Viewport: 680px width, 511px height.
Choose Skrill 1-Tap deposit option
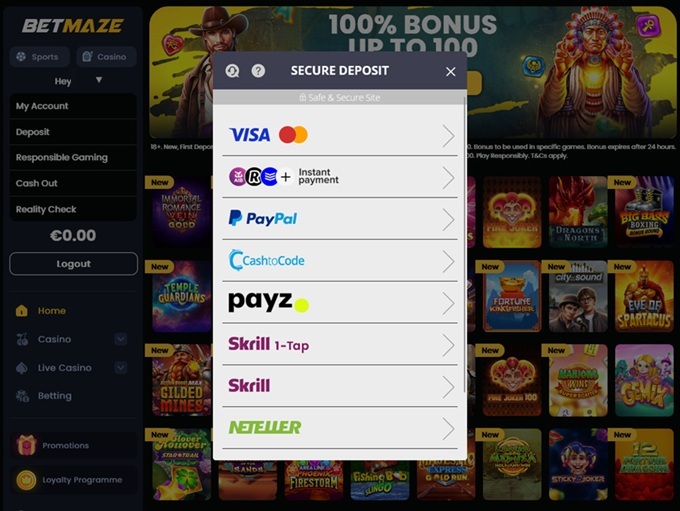coord(340,345)
